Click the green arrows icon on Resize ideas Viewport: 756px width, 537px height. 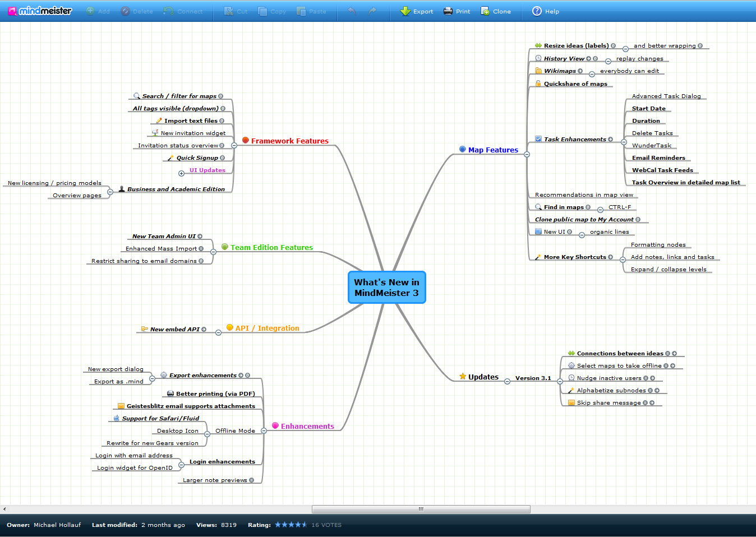click(x=538, y=46)
